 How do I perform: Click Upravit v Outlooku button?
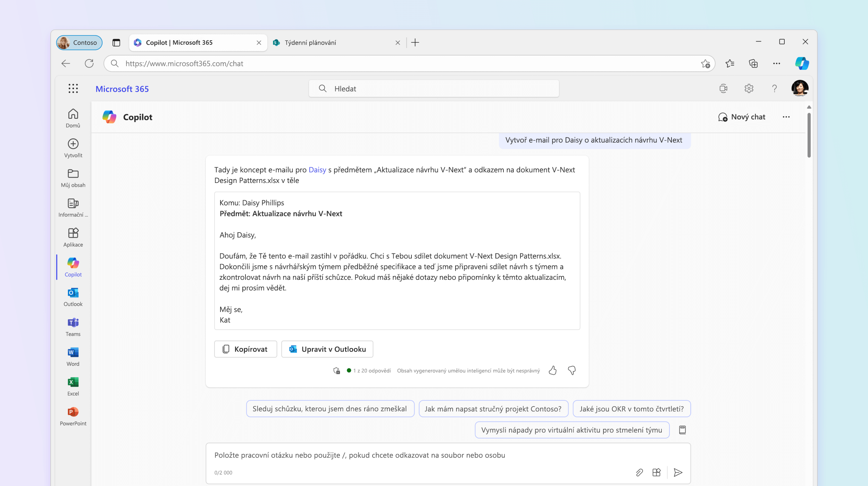coord(327,349)
